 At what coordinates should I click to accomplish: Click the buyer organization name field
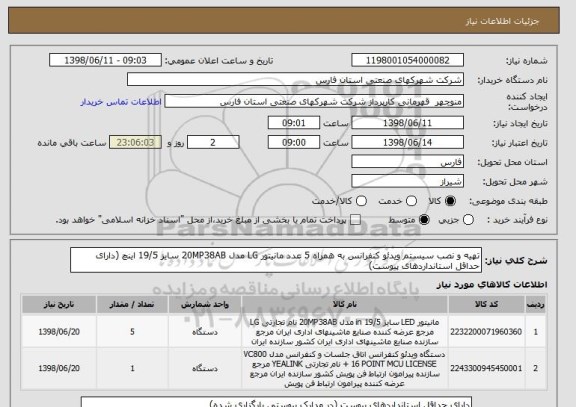295,79
